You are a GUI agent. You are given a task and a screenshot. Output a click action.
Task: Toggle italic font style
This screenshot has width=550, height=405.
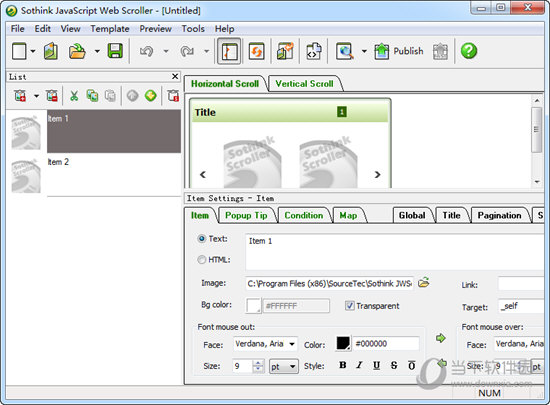coord(359,365)
